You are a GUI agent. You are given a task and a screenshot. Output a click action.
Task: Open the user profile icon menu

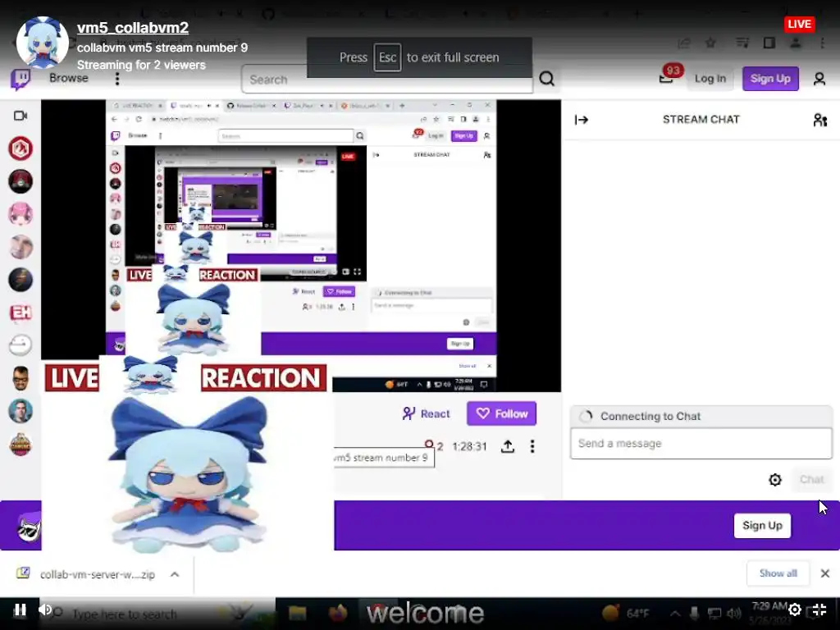coord(819,80)
